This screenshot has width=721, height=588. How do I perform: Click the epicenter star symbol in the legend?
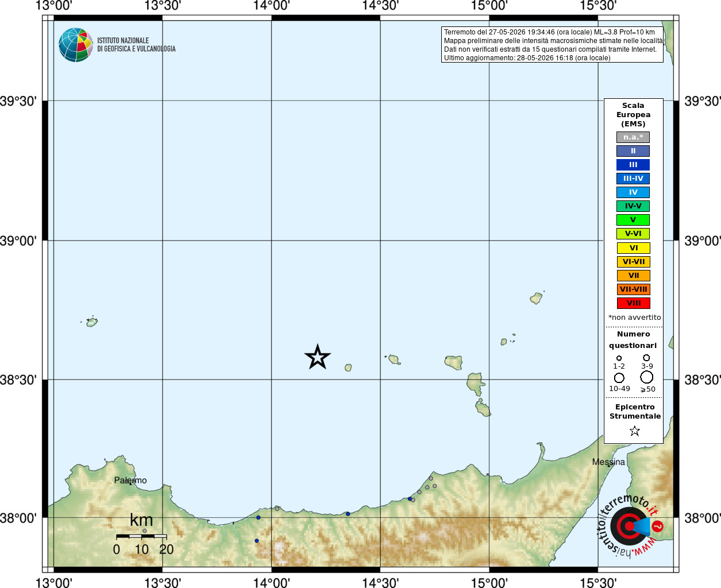click(634, 431)
